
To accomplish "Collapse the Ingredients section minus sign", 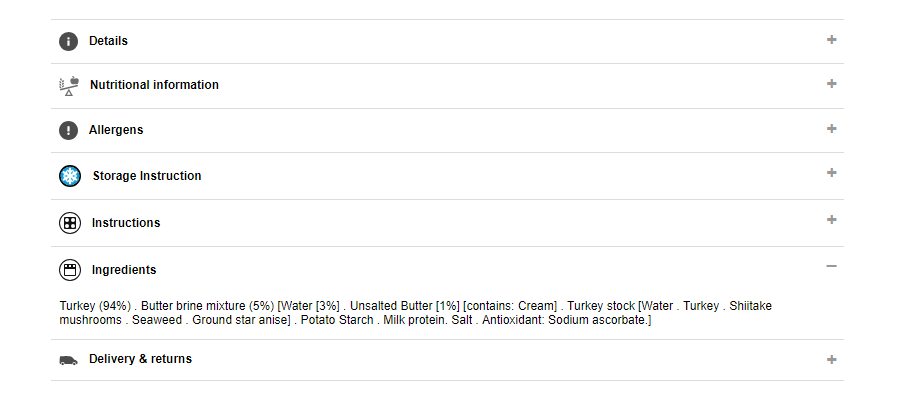I will pos(831,267).
